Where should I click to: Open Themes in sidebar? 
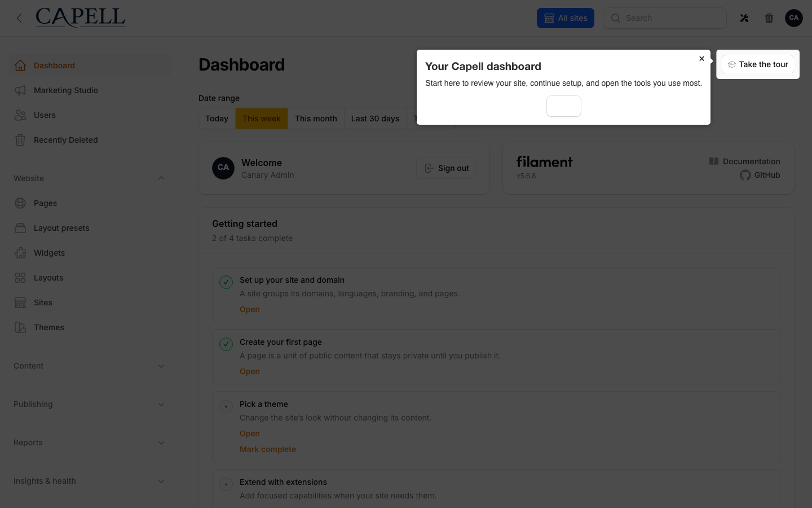pos(91,327)
